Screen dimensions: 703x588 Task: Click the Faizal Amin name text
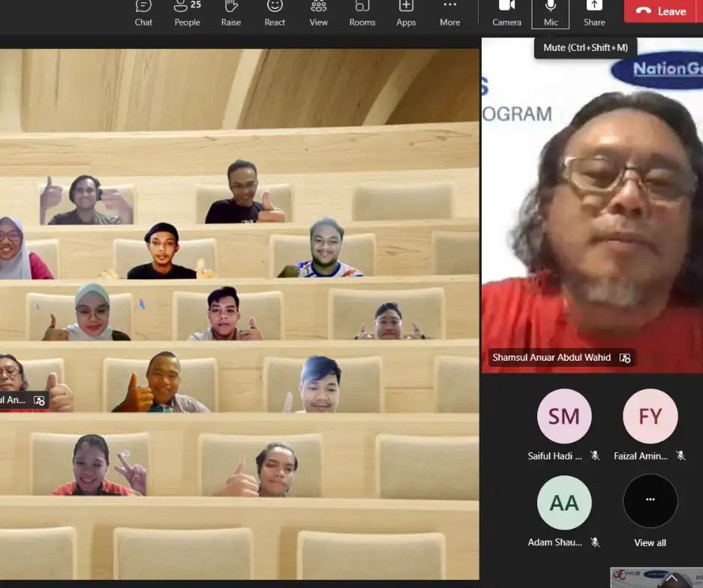click(x=641, y=456)
